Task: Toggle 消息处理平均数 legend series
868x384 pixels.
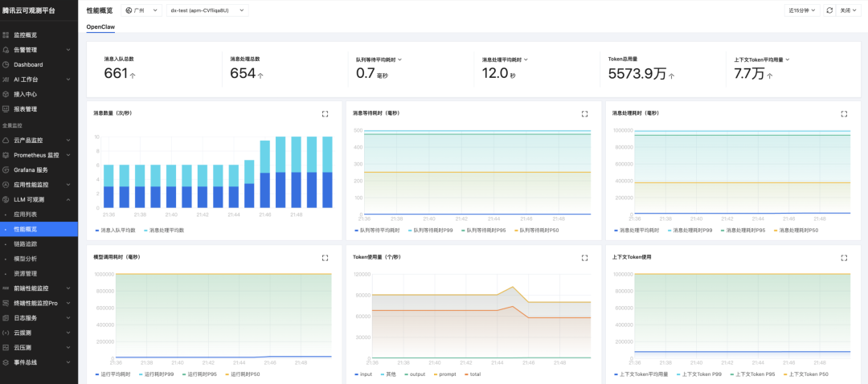Action: point(164,231)
